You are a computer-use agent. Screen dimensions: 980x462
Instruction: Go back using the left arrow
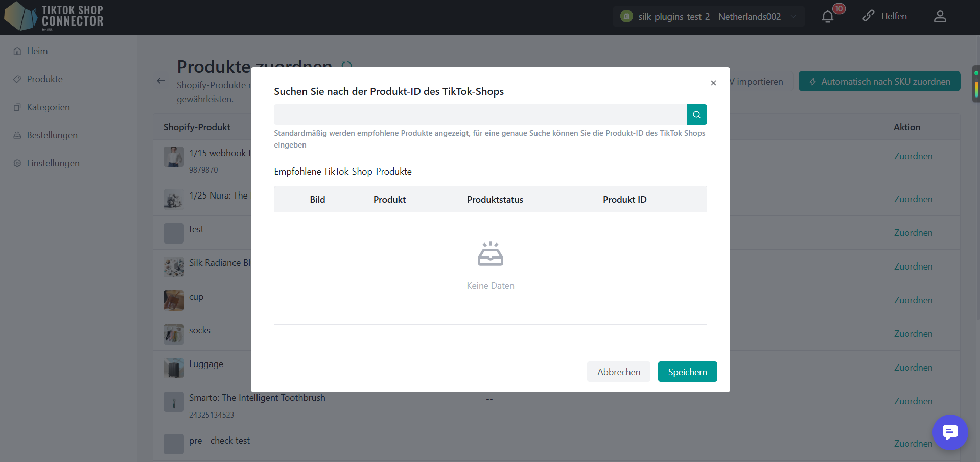[x=161, y=81]
